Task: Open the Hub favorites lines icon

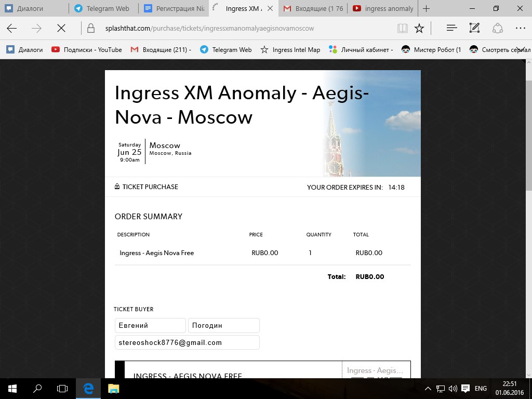Action: (451, 28)
